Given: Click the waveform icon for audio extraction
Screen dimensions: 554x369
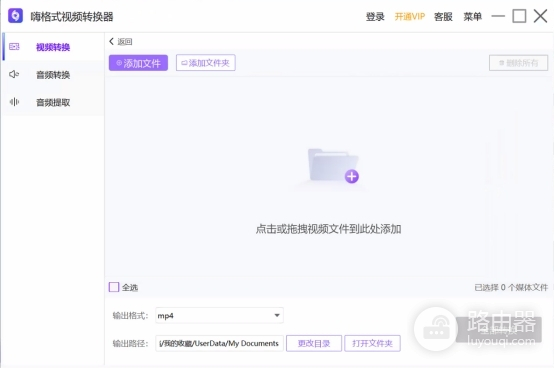Looking at the screenshot, I should point(14,102).
